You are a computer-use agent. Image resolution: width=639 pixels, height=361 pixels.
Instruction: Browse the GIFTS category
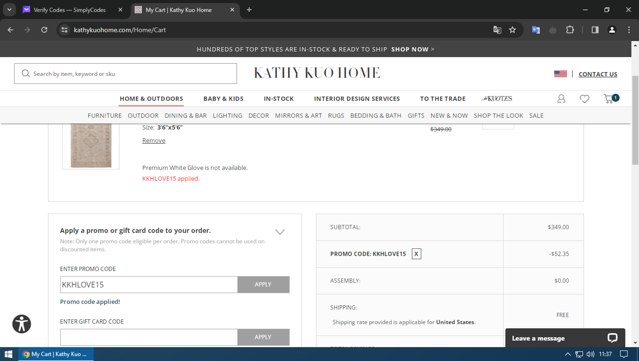point(416,116)
